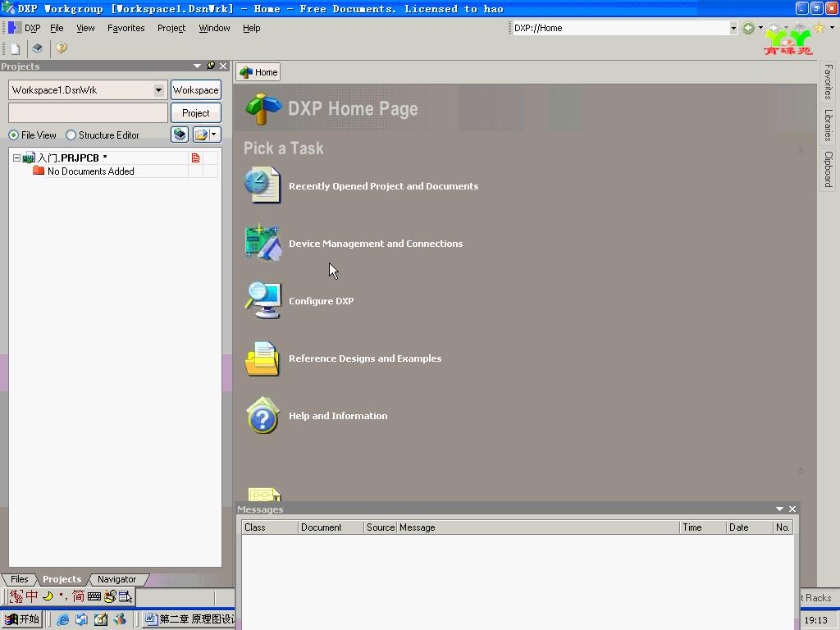Open the Window menu
The image size is (840, 630).
pos(214,28)
